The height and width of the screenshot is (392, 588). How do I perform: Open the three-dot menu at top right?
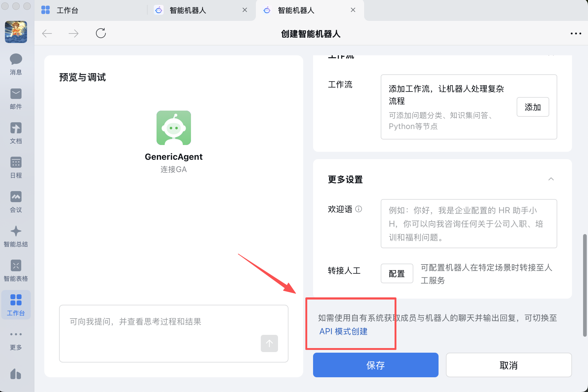576,33
